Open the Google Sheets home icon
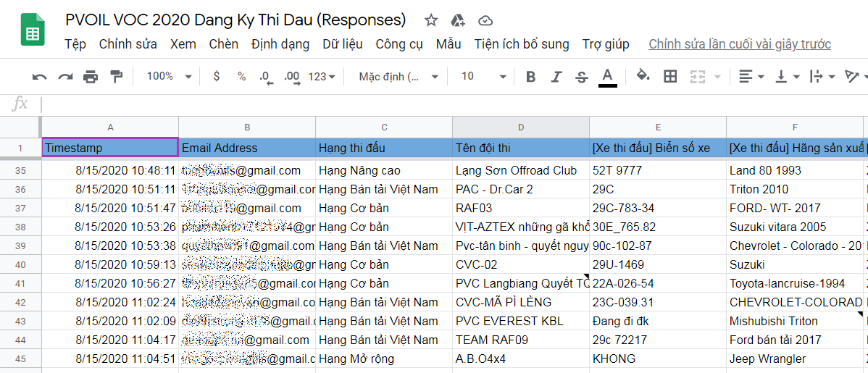 [x=33, y=30]
